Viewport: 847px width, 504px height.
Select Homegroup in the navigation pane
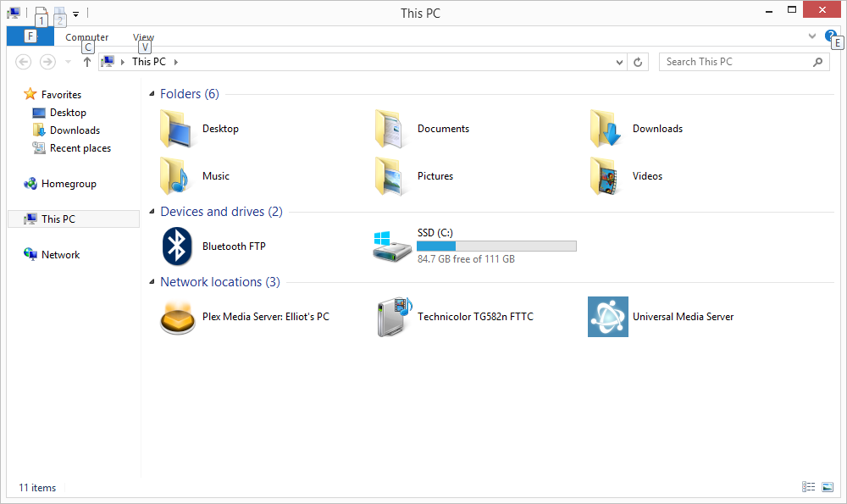tap(69, 184)
